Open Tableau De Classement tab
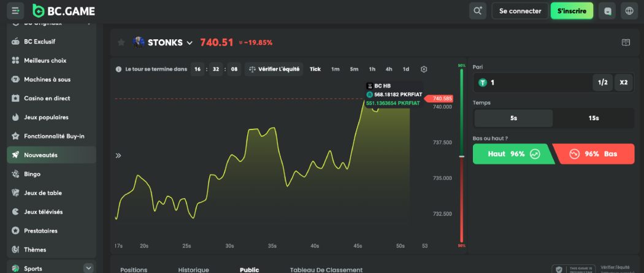 point(326,269)
